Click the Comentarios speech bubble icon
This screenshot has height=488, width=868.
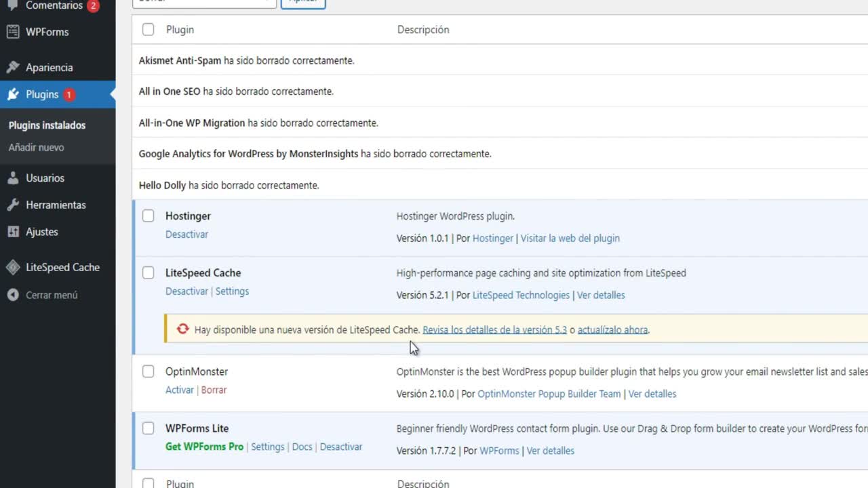(13, 5)
